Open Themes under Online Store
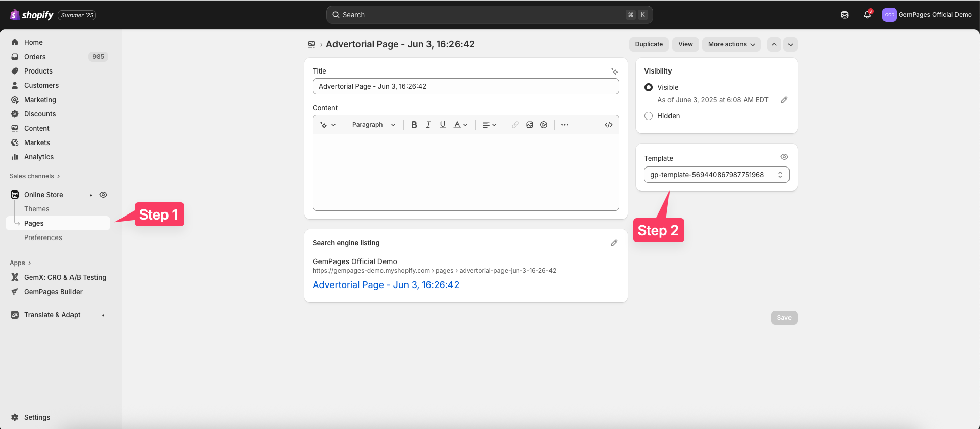This screenshot has height=429, width=980. click(x=37, y=209)
